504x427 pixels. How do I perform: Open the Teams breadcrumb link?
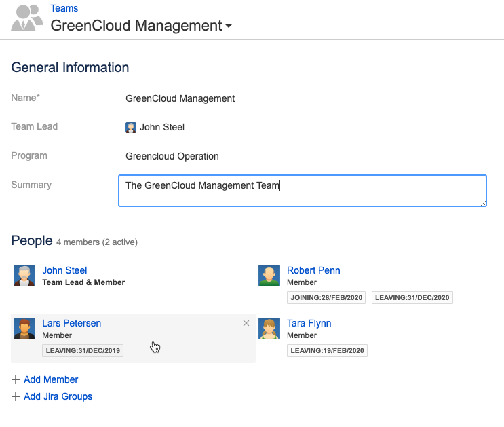tap(64, 9)
